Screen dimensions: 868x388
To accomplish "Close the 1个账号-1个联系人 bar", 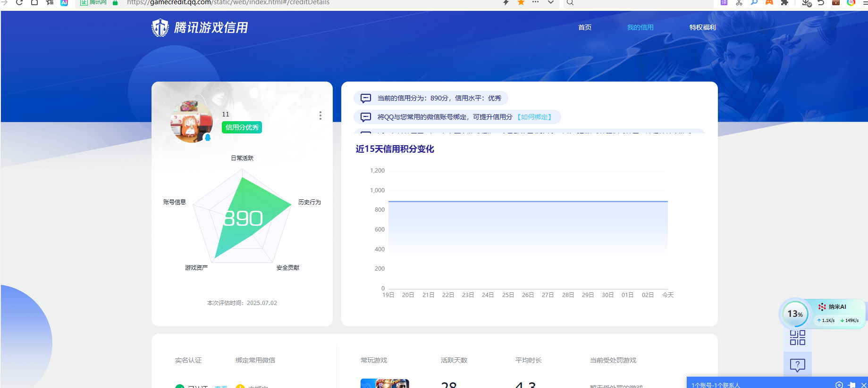I will click(864, 385).
